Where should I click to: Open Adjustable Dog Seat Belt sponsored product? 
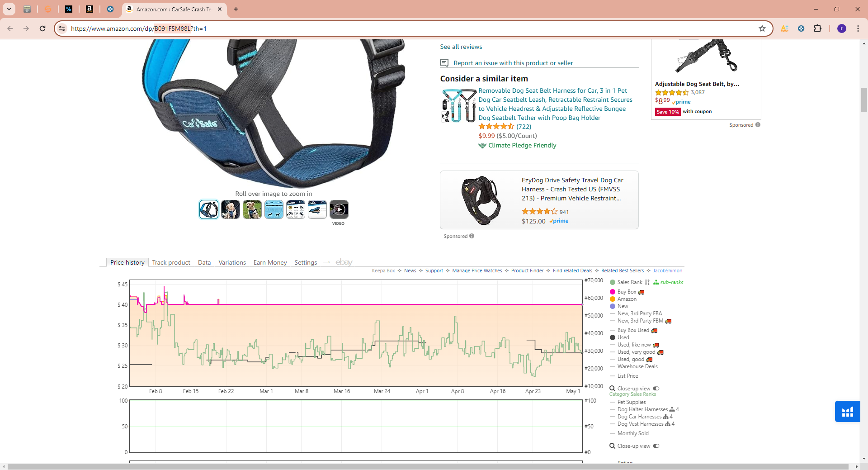point(697,84)
